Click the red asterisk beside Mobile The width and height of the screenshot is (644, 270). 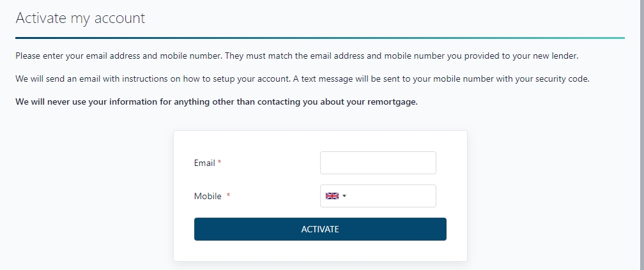[228, 196]
